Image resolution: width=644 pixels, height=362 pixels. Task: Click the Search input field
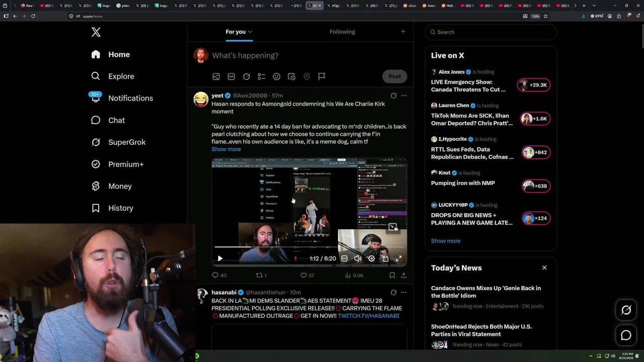(491, 32)
